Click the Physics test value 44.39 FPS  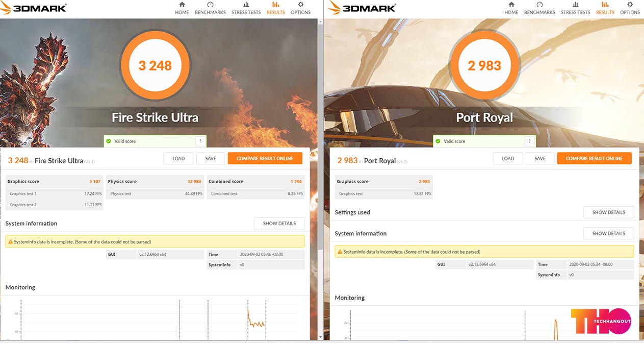click(193, 194)
